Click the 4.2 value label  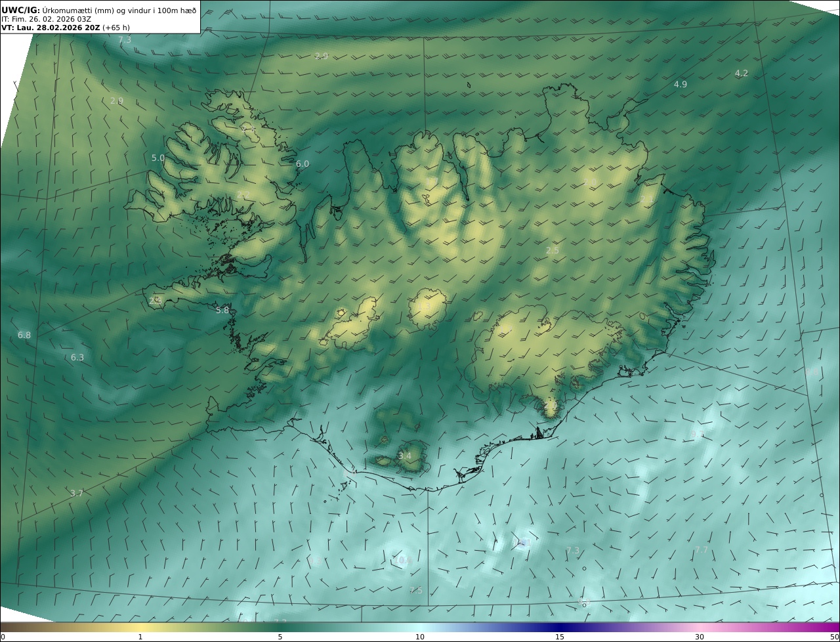tap(741, 74)
